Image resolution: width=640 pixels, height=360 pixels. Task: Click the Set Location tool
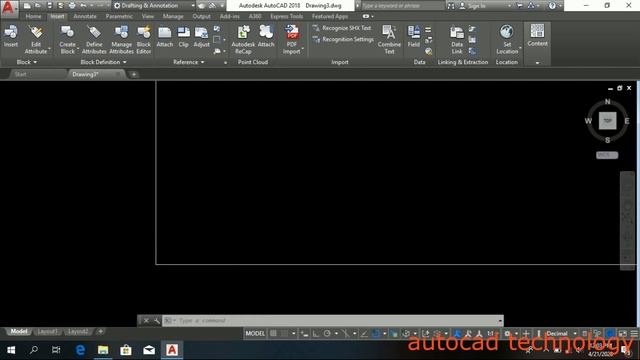[507, 39]
